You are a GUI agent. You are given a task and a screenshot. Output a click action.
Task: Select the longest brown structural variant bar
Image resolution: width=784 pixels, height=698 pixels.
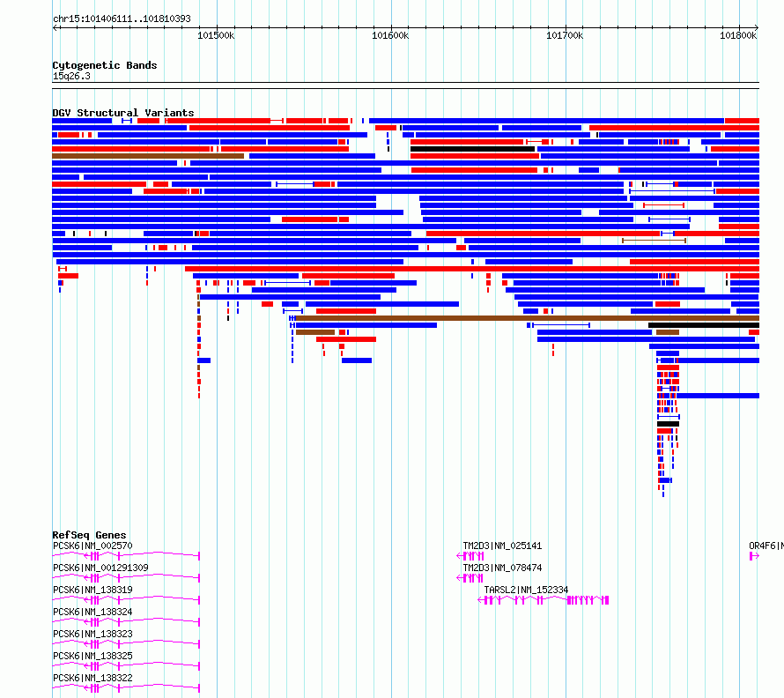[x=528, y=318]
